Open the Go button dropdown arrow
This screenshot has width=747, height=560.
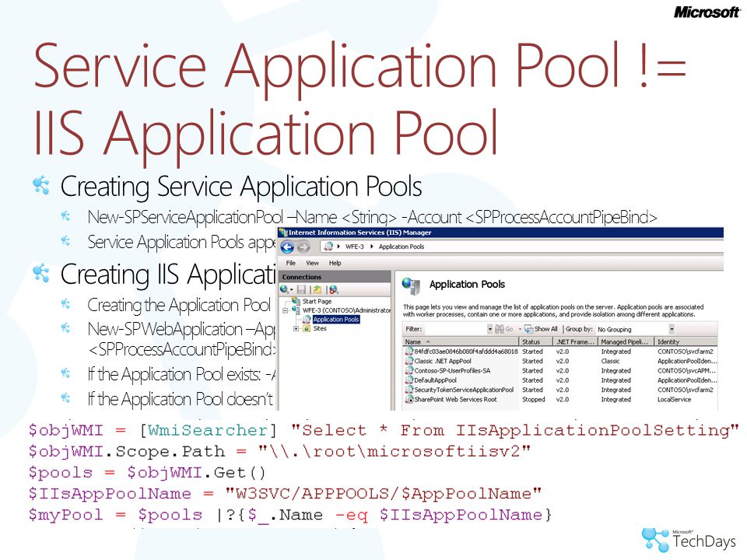520,329
